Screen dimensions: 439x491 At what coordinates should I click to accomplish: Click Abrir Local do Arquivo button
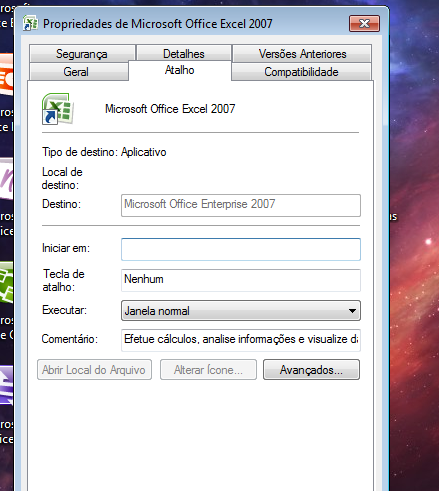(94, 370)
